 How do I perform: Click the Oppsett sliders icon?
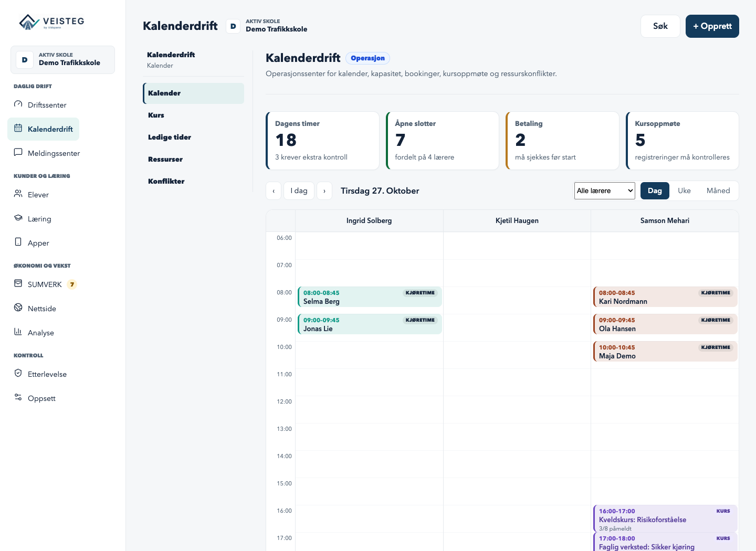click(x=18, y=398)
